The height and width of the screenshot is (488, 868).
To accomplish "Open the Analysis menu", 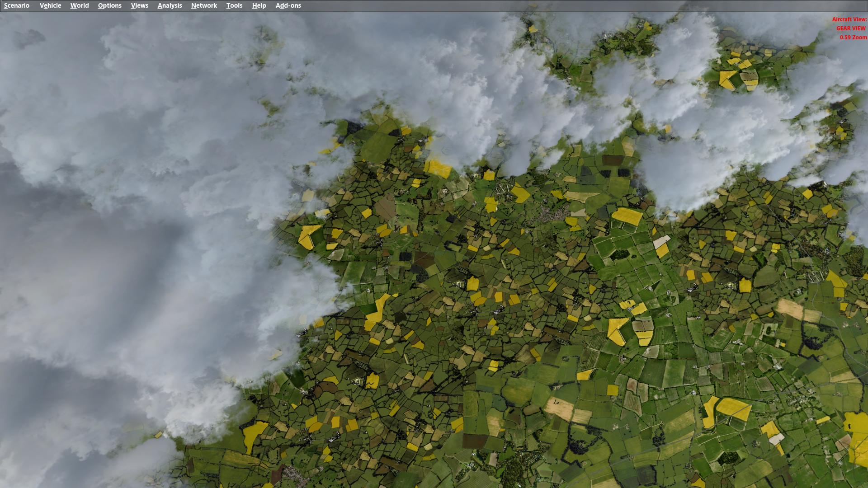I will click(170, 5).
